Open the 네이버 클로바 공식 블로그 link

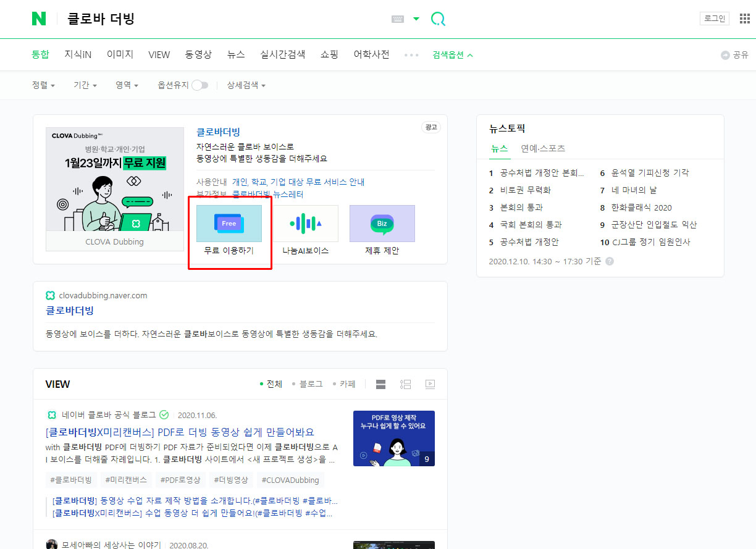point(109,415)
